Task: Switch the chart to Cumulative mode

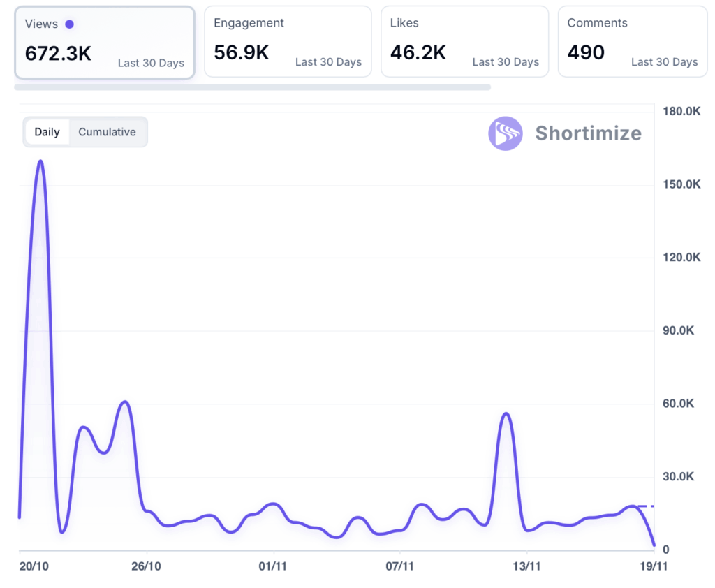Action: pyautogui.click(x=107, y=132)
